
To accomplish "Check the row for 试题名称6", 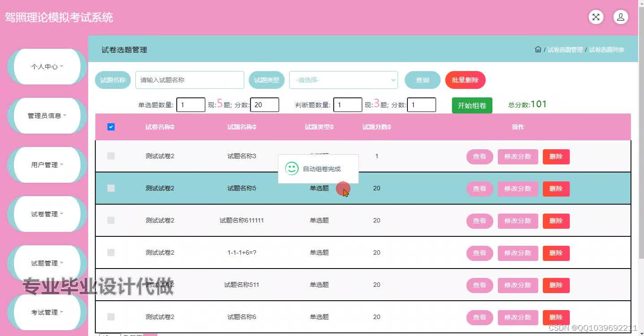I will point(111,317).
